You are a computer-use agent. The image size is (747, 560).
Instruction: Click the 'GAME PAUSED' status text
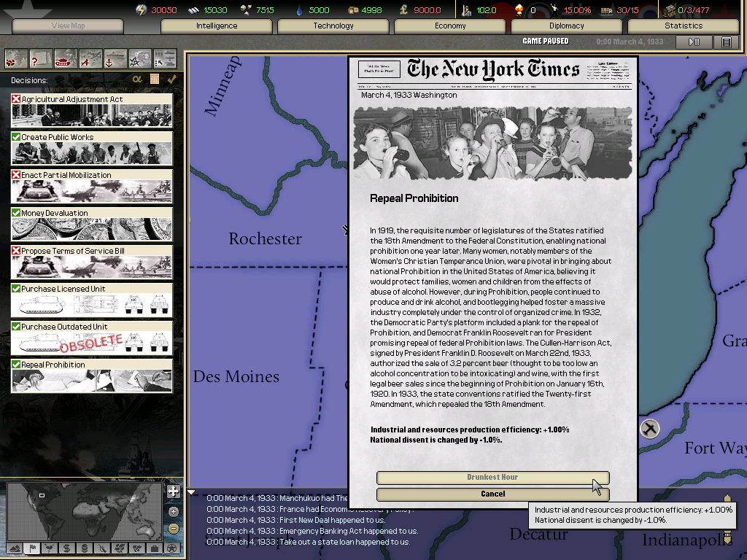tap(546, 42)
